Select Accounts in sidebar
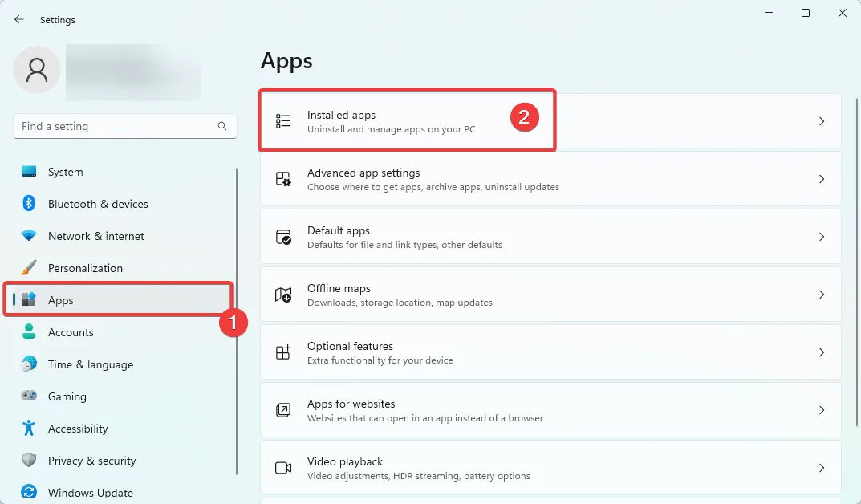This screenshot has width=861, height=504. (71, 332)
